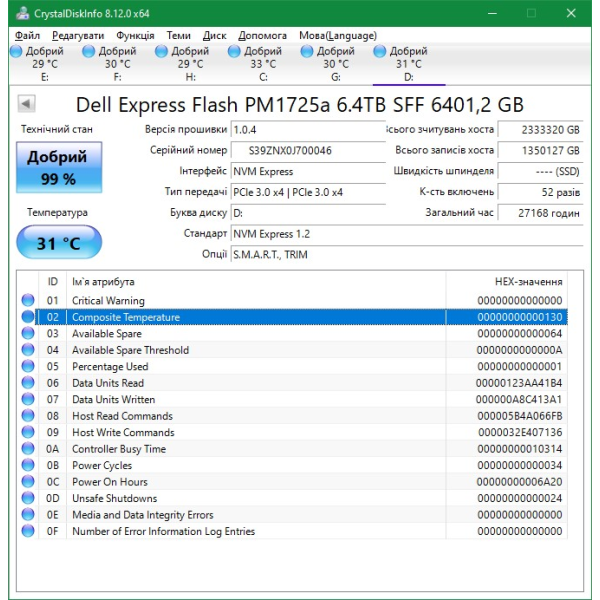
Task: Click status icon of Critical Warning row
Action: pyautogui.click(x=28, y=300)
